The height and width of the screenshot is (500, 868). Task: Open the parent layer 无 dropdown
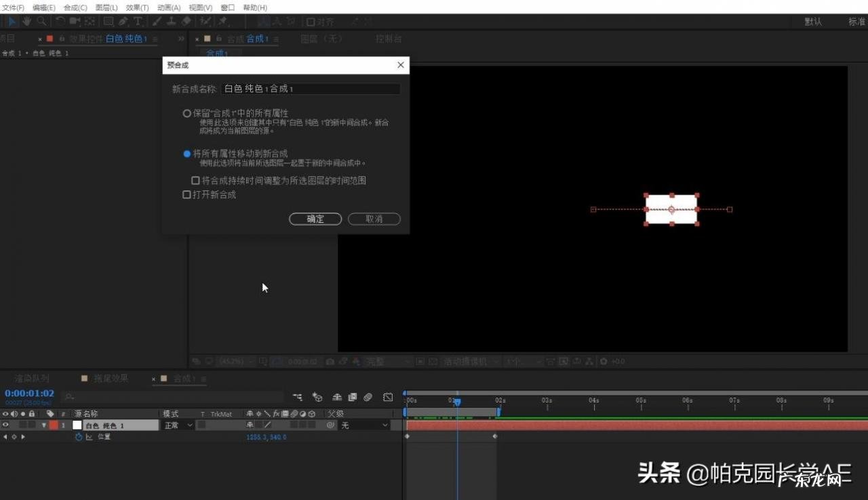[364, 425]
